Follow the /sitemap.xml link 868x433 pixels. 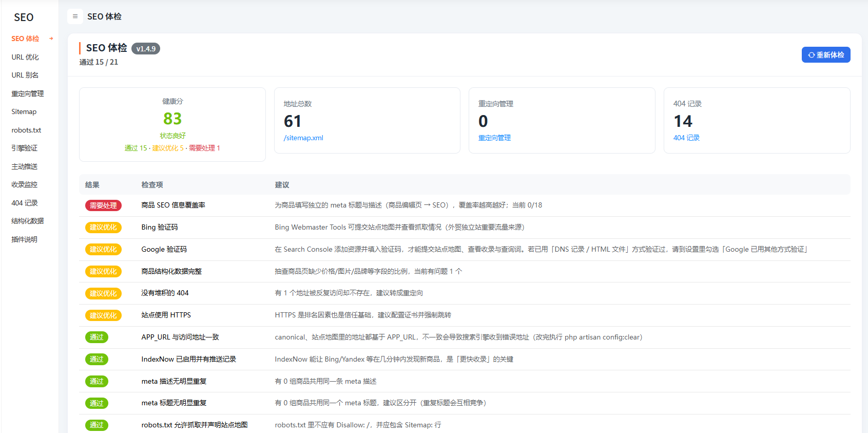(303, 138)
